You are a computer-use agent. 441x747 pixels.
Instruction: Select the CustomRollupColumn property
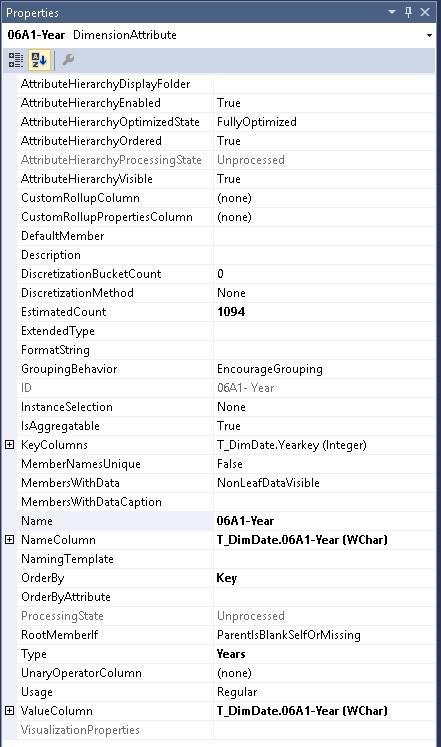(80, 198)
